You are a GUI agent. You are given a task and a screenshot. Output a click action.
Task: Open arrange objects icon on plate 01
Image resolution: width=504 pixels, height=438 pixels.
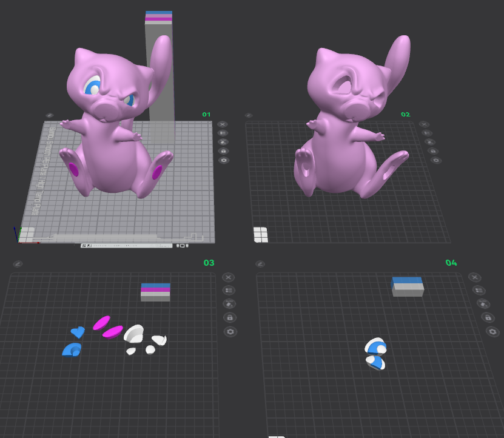(x=223, y=133)
